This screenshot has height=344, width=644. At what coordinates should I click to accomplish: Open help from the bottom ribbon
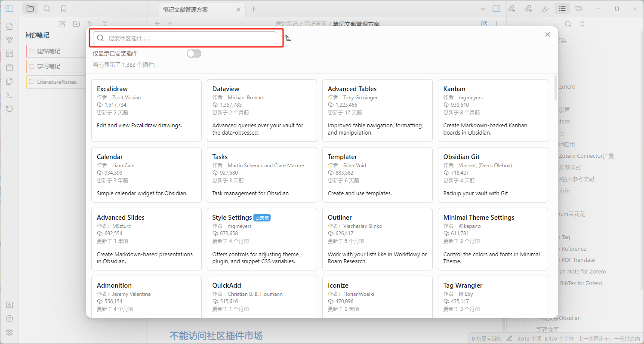pyautogui.click(x=9, y=319)
